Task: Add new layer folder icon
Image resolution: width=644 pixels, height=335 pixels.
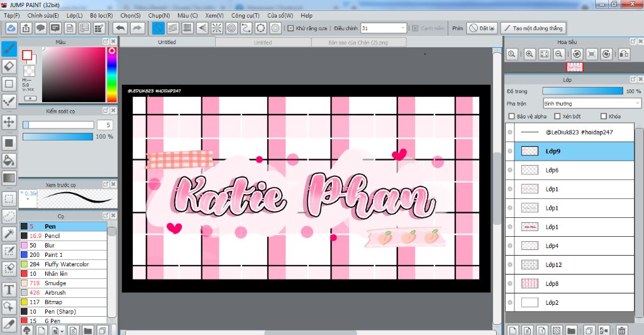Action: coord(571,330)
